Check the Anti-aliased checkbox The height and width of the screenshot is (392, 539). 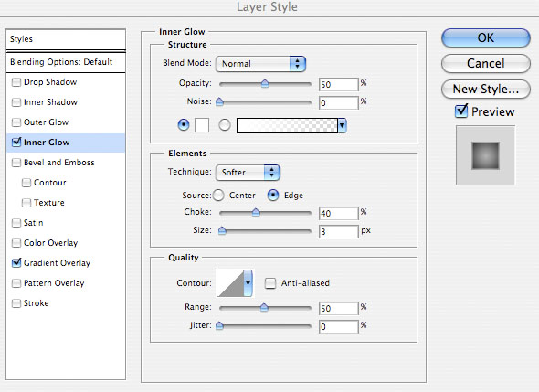[270, 283]
